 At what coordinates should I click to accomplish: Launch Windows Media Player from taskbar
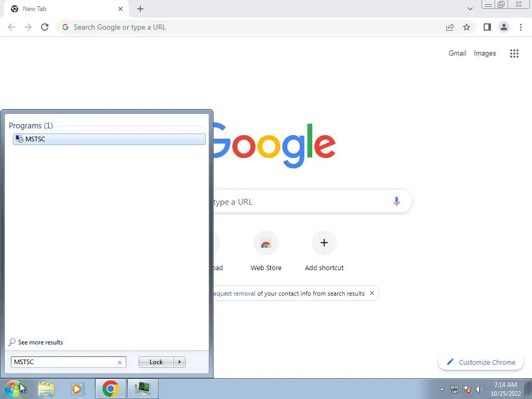[x=78, y=389]
